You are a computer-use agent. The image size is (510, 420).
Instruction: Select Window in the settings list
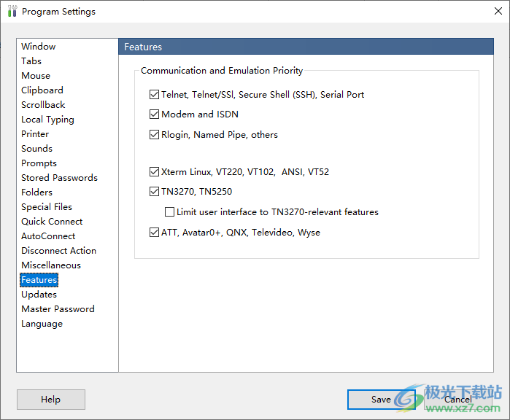[x=38, y=47]
